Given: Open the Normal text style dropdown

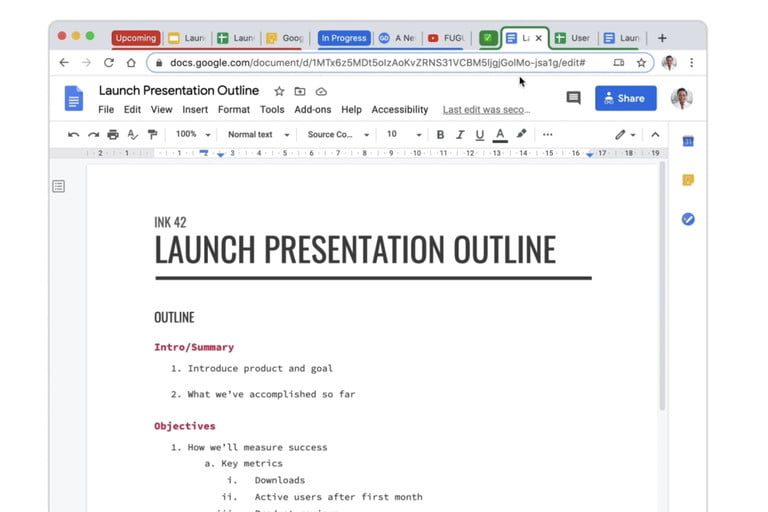Looking at the screenshot, I should pos(259,134).
